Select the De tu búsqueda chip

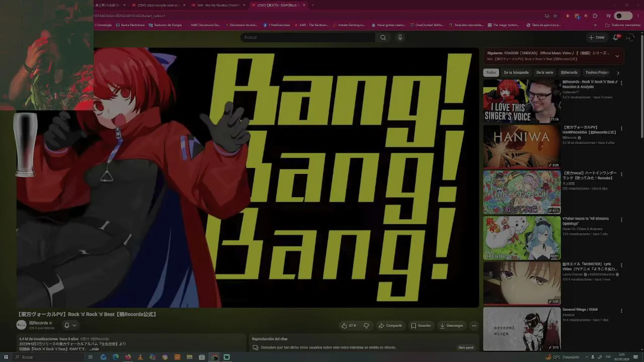pyautogui.click(x=516, y=72)
